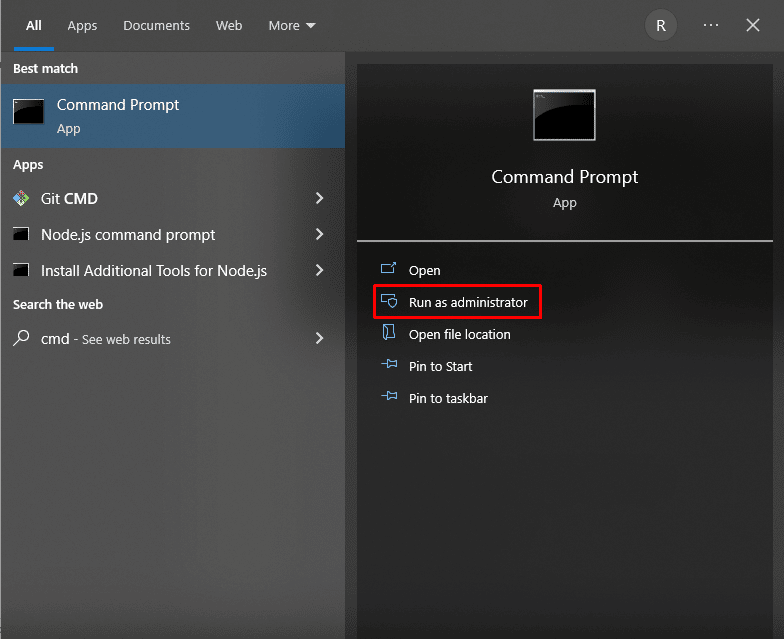
Task: Open the three-dot options menu
Action: pyautogui.click(x=710, y=25)
